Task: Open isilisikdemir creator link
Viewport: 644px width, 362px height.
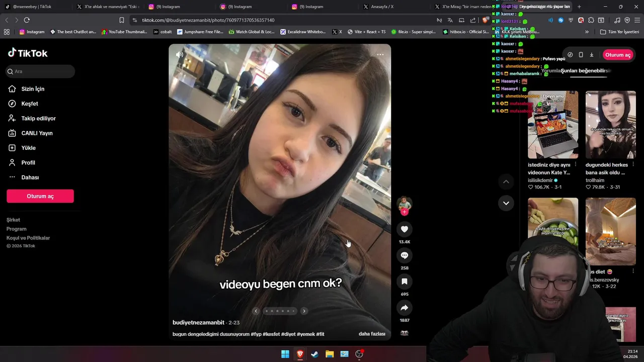Action: pyautogui.click(x=540, y=180)
